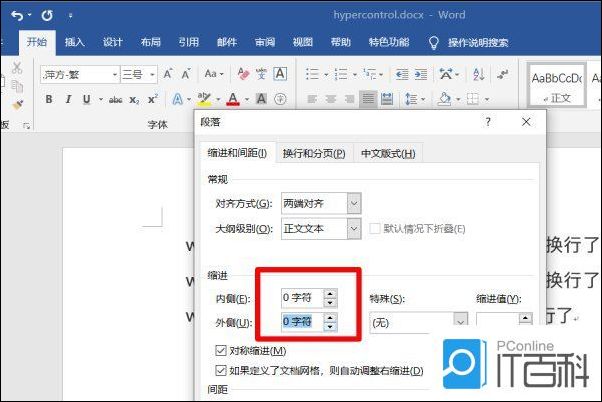This screenshot has height=402, width=602.
Task: Open the 邮件 ribbon tab
Action: 227,42
